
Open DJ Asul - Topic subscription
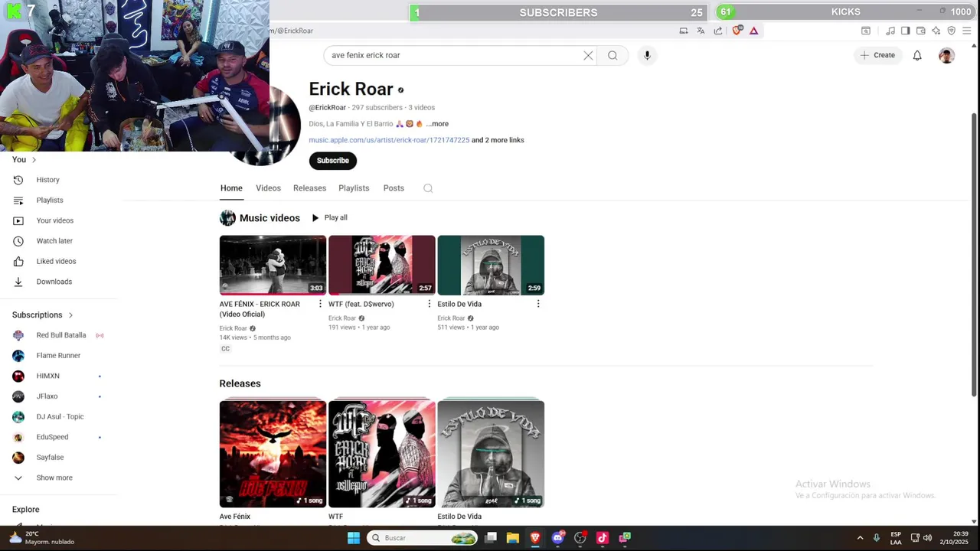[60, 417]
